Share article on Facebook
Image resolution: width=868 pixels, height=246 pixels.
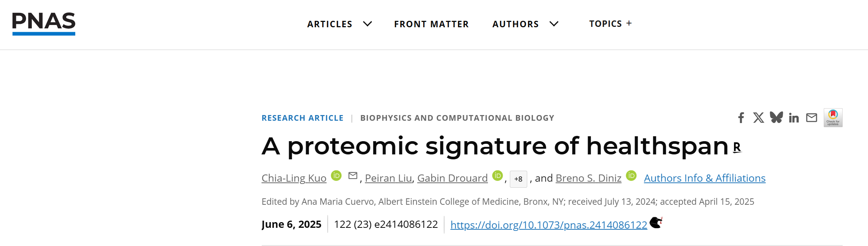741,118
